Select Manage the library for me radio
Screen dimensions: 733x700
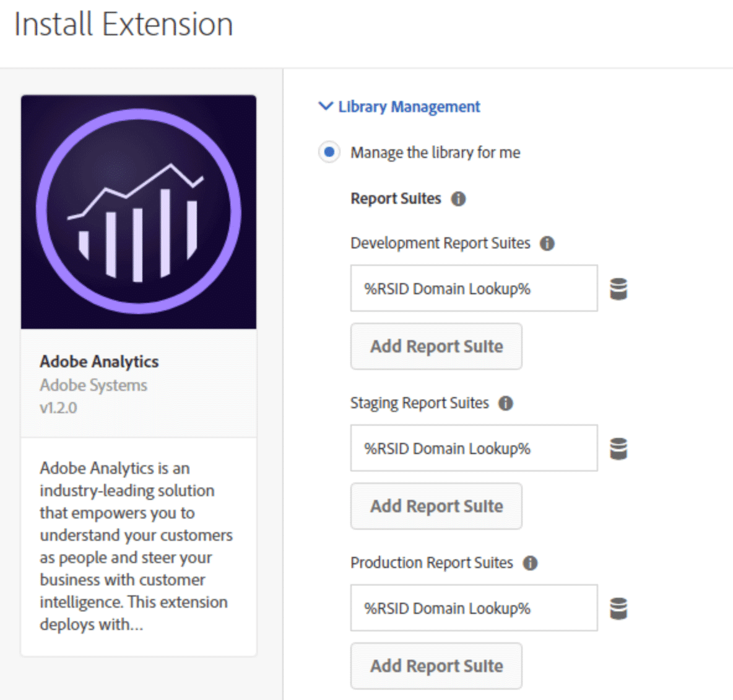329,152
